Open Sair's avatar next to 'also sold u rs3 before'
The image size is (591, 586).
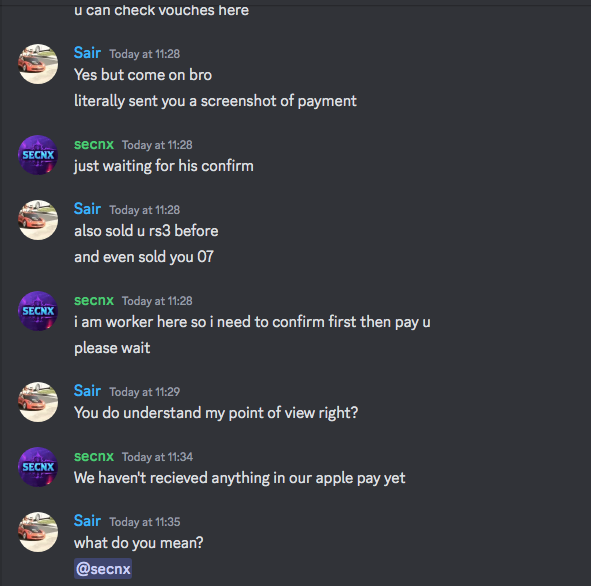(x=38, y=220)
